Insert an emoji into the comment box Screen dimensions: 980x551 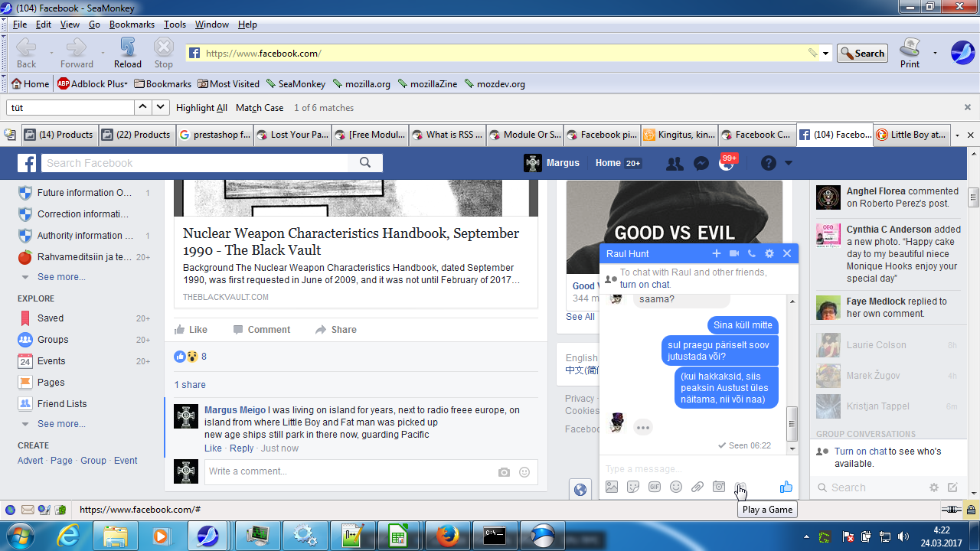(524, 472)
